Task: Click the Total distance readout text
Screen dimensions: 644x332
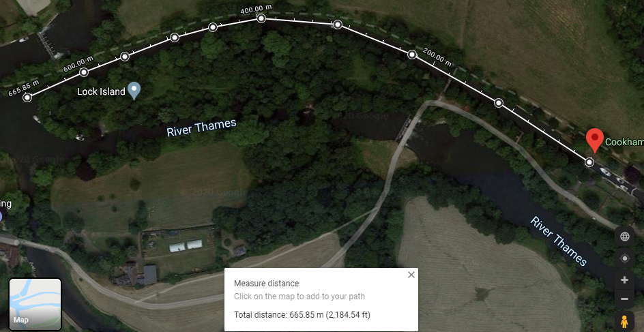Action: [x=302, y=315]
